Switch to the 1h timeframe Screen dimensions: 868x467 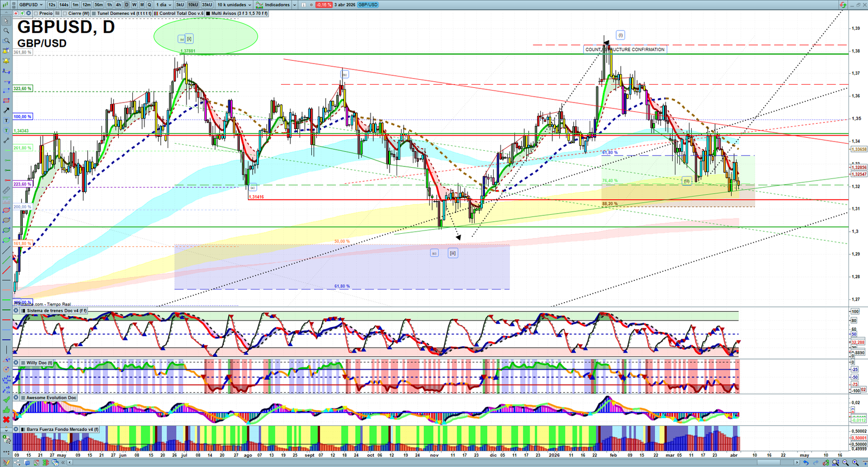point(110,4)
